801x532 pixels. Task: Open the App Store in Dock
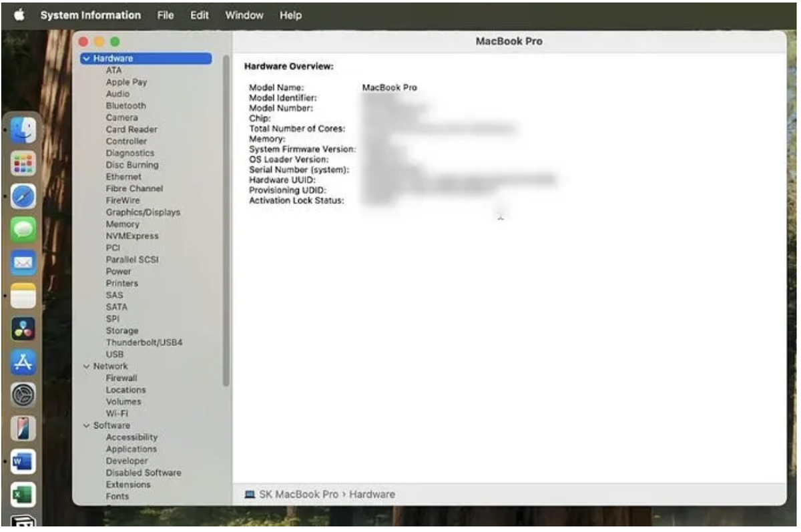[x=23, y=362]
